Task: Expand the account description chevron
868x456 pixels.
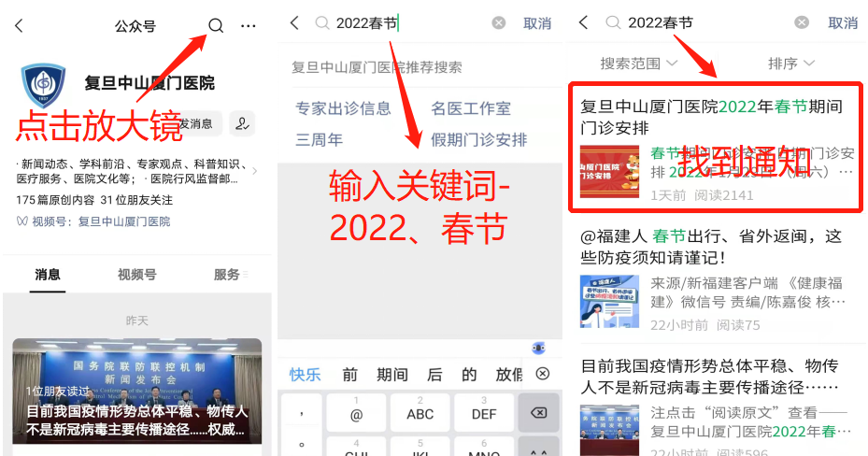Action: (255, 171)
